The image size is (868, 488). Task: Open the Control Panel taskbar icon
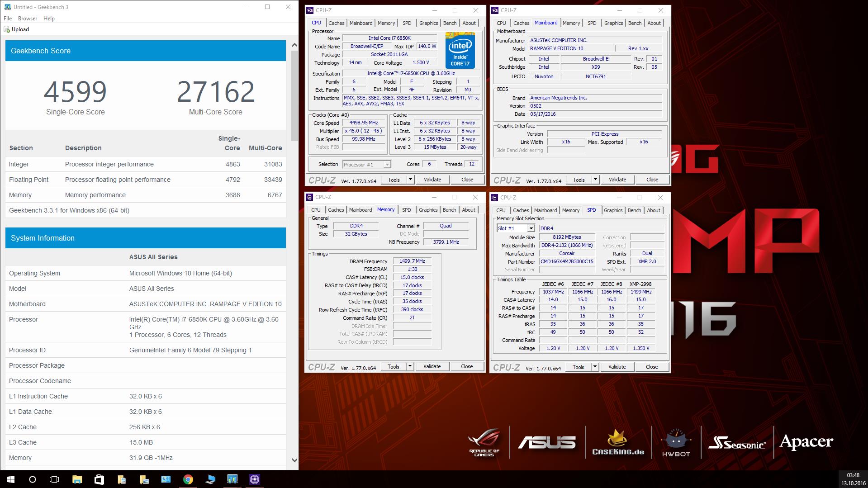tap(166, 479)
